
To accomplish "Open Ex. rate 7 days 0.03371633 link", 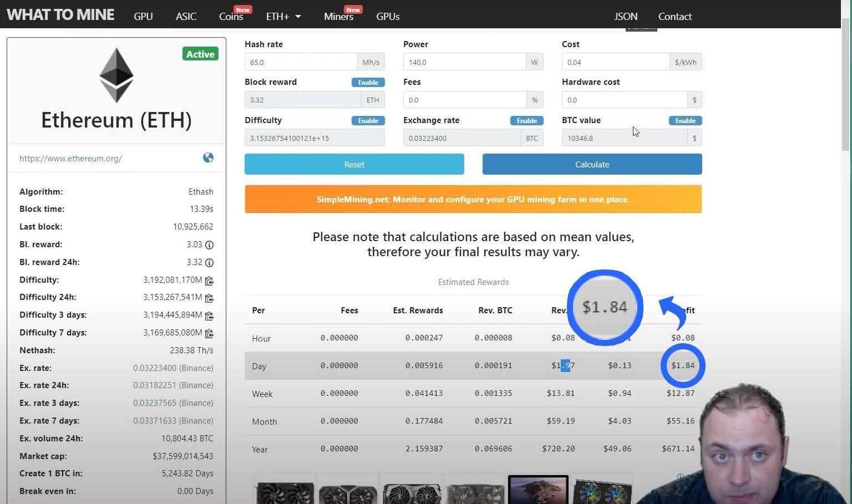I will [x=173, y=421].
